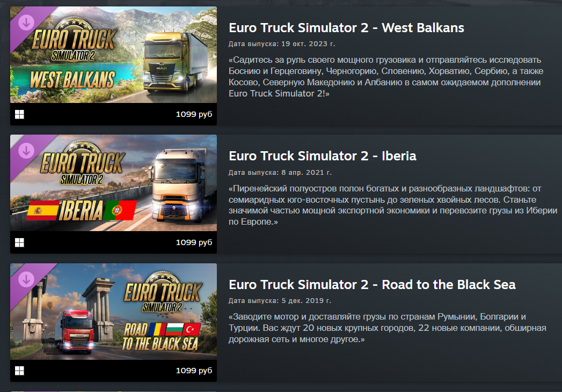Open the Road to the Black Sea title link
Screen dimensions: 562x392
tap(372, 285)
